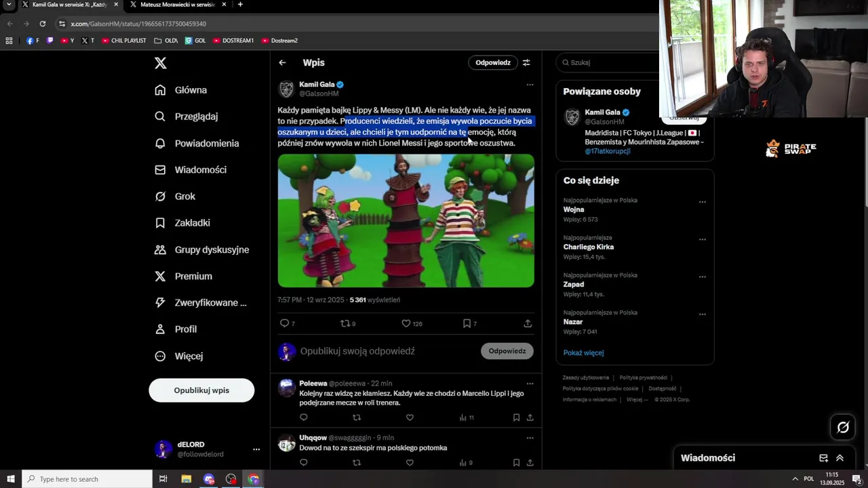
Task: Open more options for Nazar trend
Action: coord(702,314)
